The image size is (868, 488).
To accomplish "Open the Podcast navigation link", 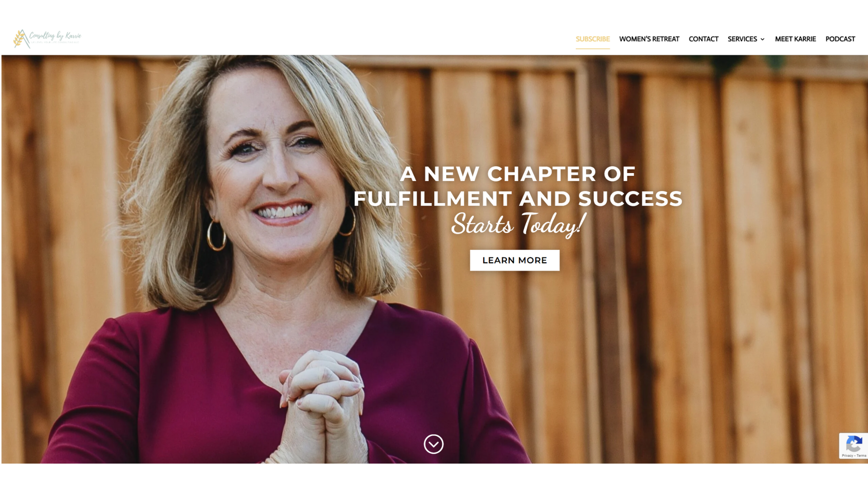I will tap(840, 39).
